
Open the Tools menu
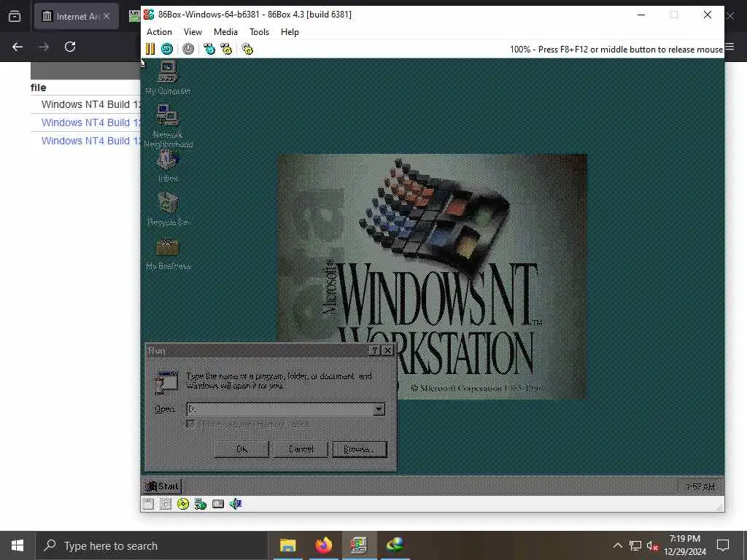pyautogui.click(x=259, y=32)
